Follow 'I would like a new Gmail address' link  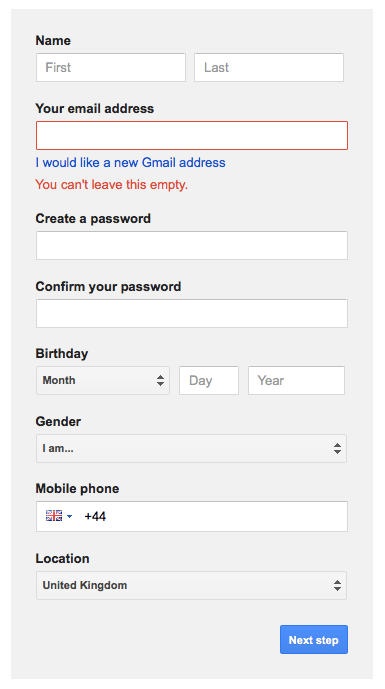click(131, 163)
